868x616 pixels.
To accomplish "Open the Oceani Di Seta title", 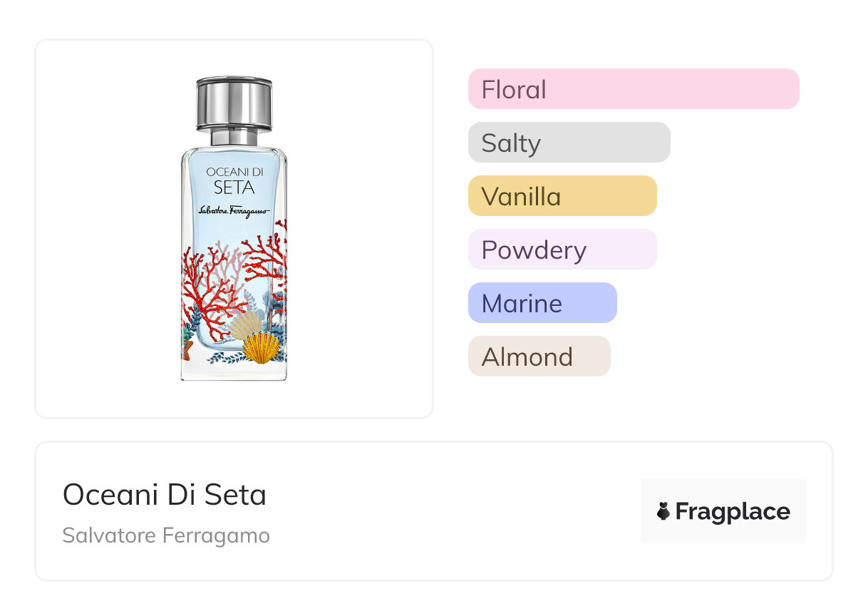I will point(165,495).
